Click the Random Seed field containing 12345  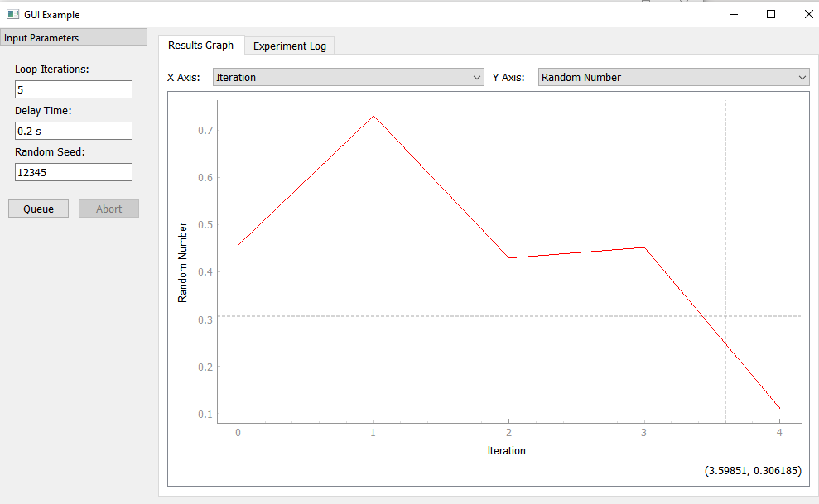(x=73, y=171)
